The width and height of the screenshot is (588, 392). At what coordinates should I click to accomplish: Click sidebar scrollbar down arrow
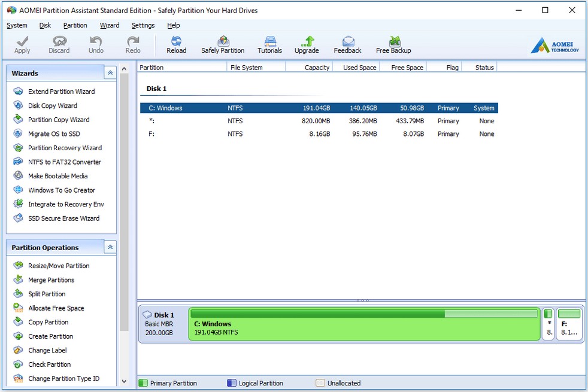pyautogui.click(x=124, y=381)
